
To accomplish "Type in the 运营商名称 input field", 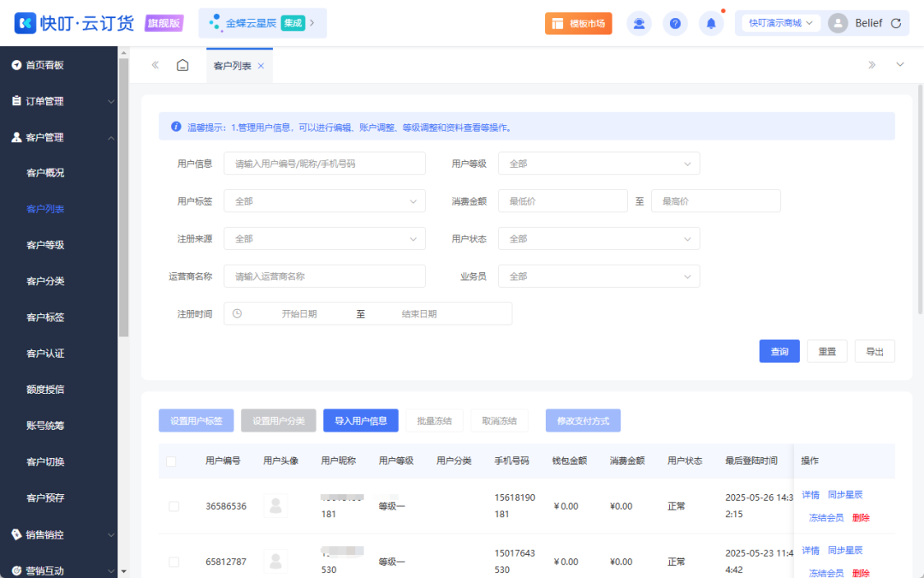I will tap(324, 276).
